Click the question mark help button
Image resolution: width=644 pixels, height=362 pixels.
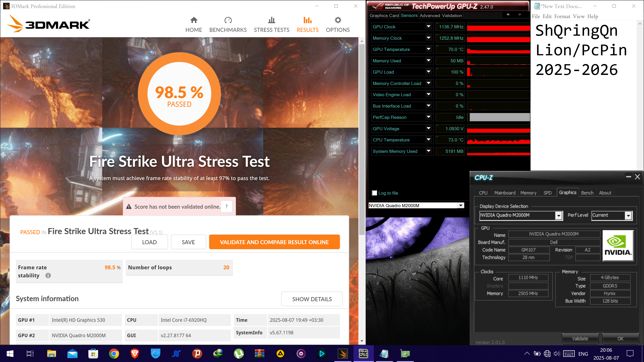click(x=227, y=206)
